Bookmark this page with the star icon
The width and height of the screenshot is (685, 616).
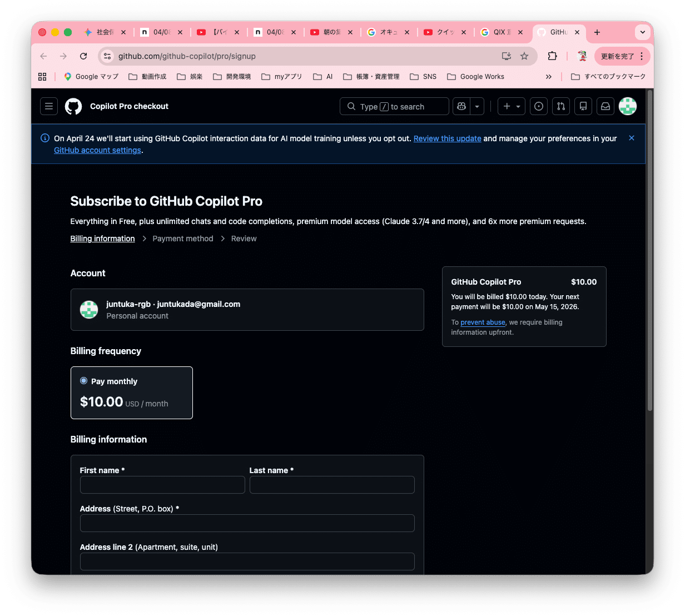tap(524, 56)
